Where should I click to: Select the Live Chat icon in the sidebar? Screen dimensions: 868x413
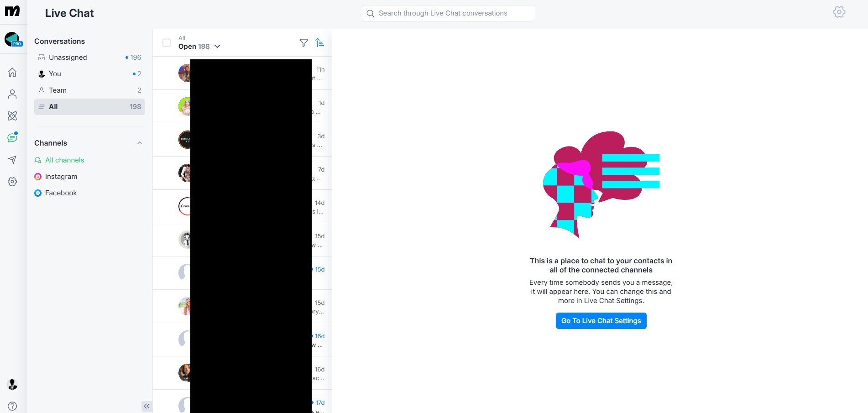tap(12, 137)
